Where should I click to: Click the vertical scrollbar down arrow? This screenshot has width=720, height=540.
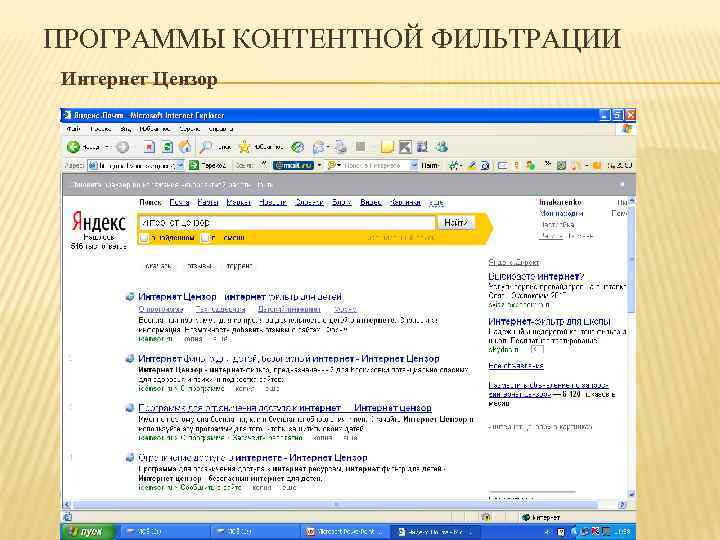631,494
